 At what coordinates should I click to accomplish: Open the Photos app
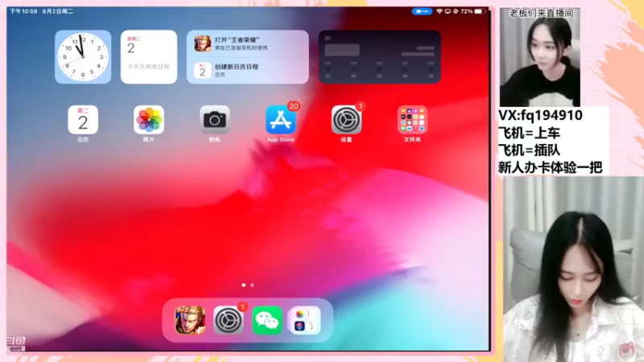(x=149, y=120)
